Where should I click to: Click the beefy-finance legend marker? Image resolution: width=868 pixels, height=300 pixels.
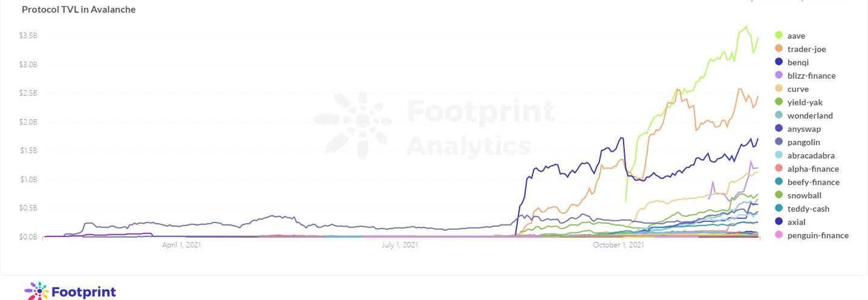click(778, 182)
